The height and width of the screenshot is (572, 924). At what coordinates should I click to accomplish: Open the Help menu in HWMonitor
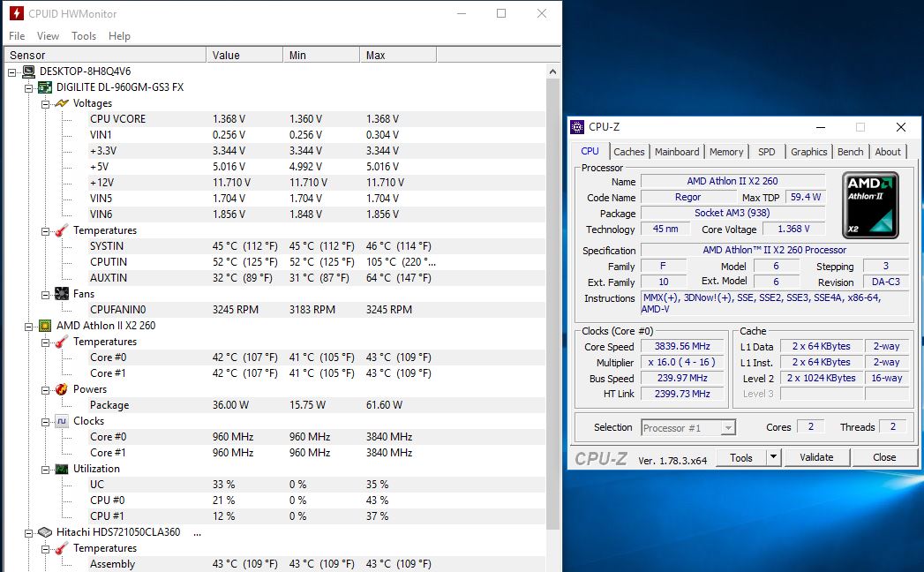tap(119, 36)
